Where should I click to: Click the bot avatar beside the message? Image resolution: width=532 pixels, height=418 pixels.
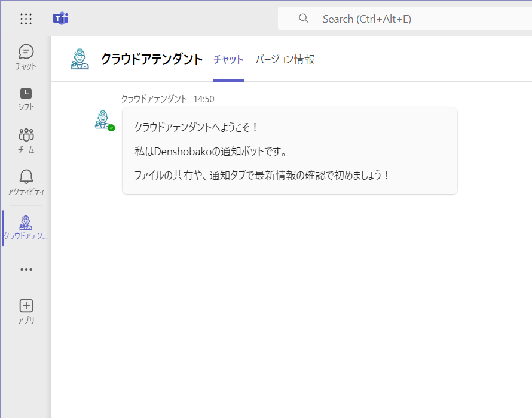[x=103, y=119]
